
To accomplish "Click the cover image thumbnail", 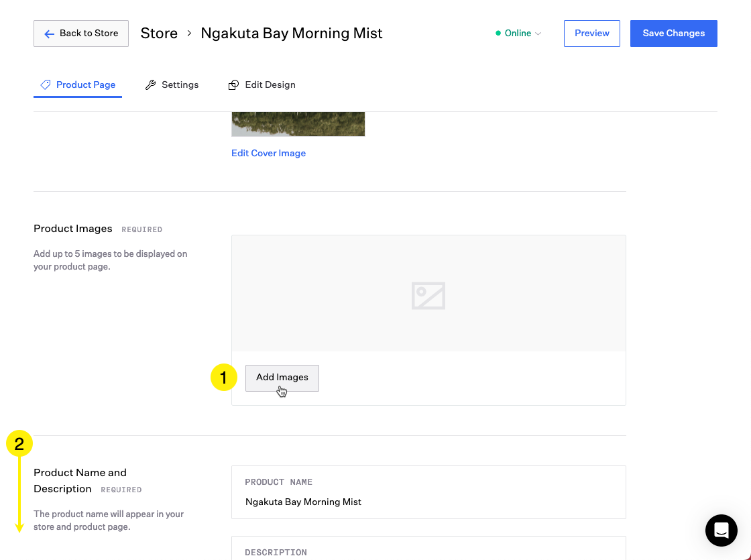I will click(298, 124).
